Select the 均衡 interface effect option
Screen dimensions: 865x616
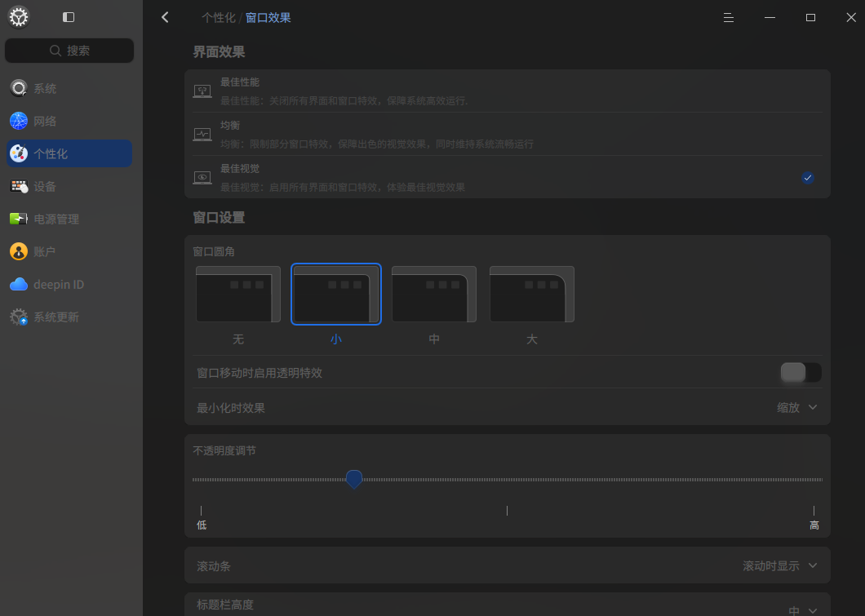tap(507, 134)
